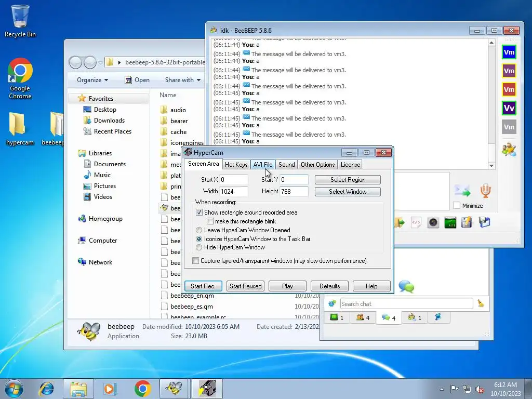Click Play button in HyperCam

tap(287, 286)
